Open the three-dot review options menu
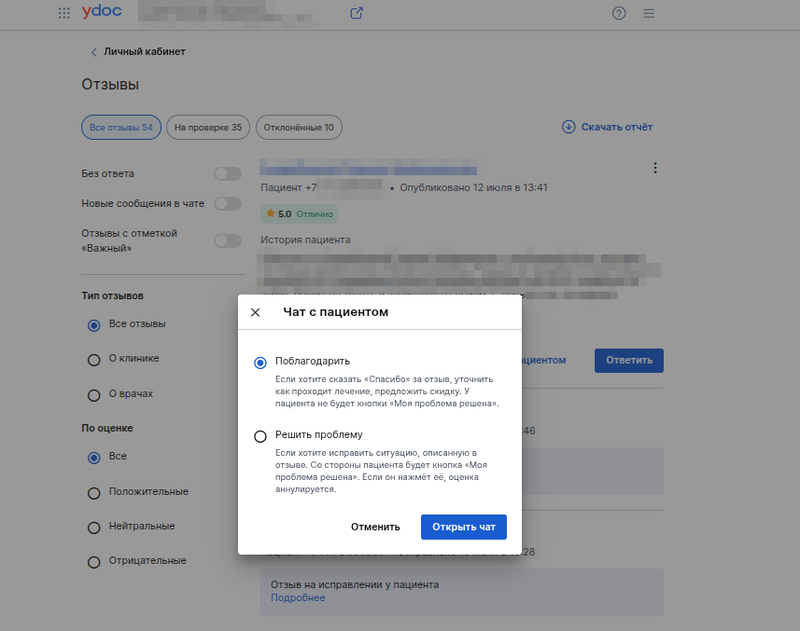 point(655,168)
